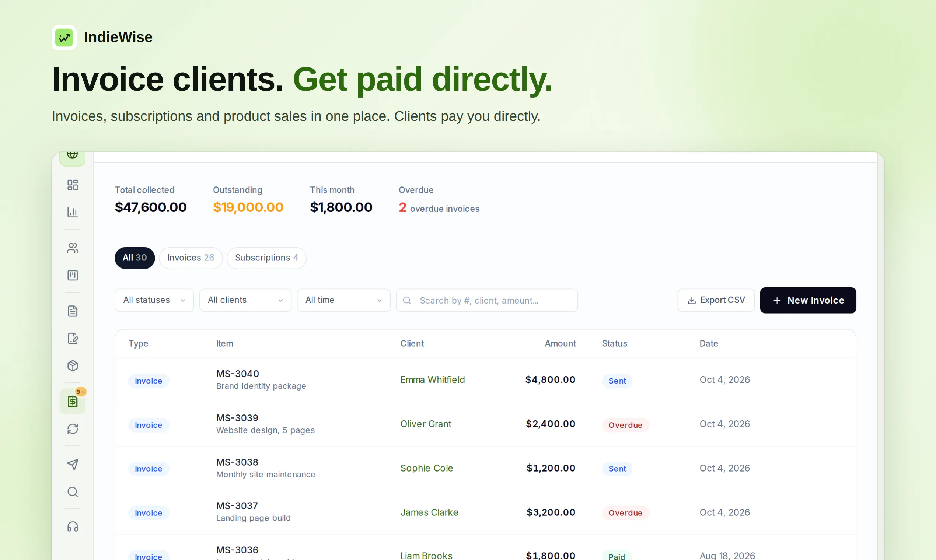This screenshot has width=936, height=560.
Task: Create a New Invoice
Action: 808,300
